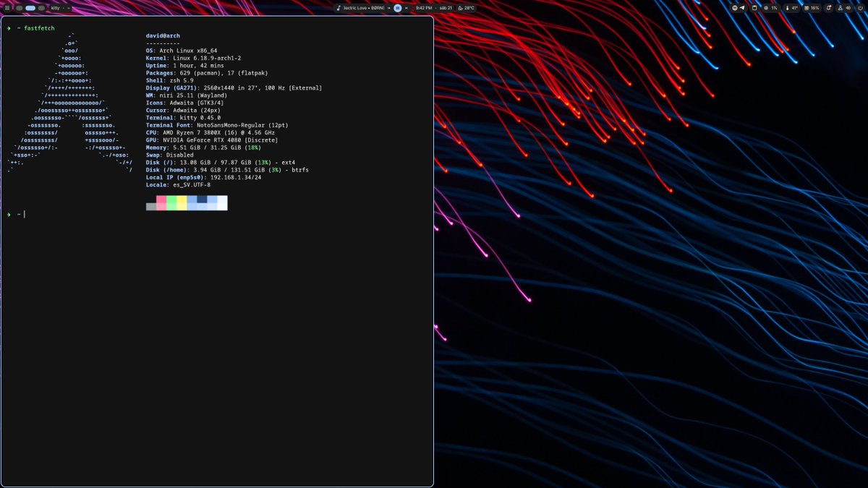Click the Display (GA271) line

tap(234, 87)
